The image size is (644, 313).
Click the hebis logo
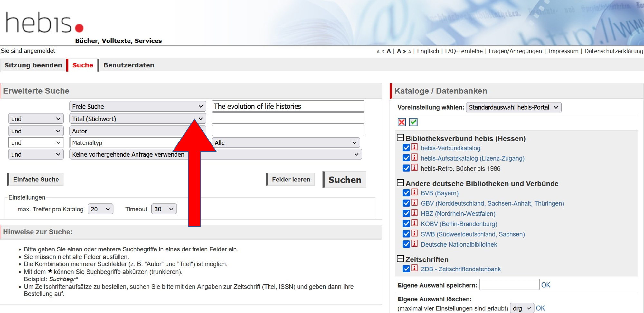[x=45, y=23]
